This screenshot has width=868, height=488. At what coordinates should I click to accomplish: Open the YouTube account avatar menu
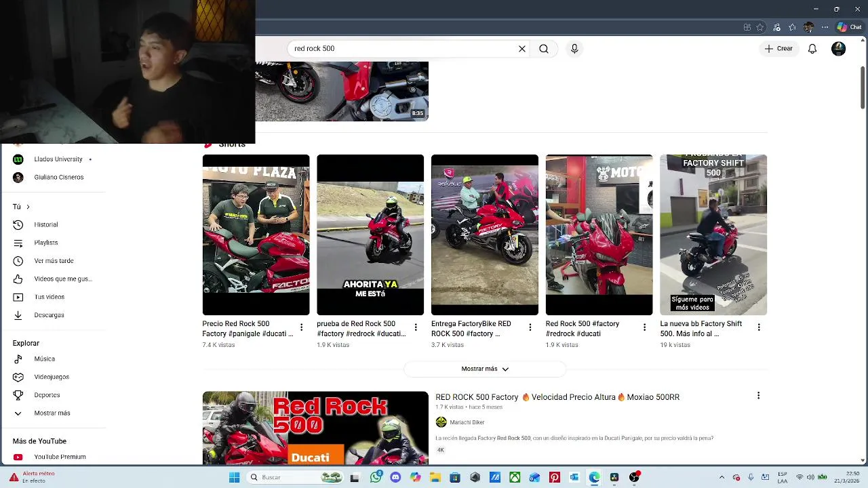(x=839, y=49)
